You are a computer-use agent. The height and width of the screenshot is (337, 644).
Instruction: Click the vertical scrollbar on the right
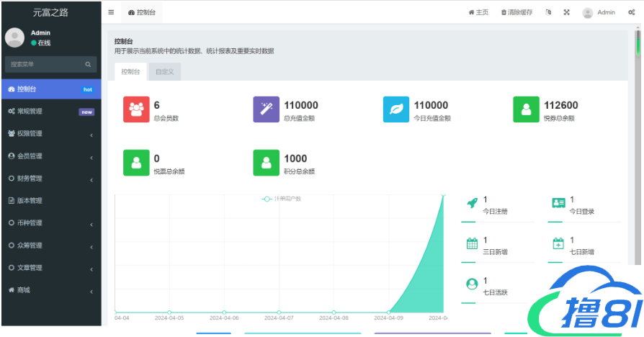pyautogui.click(x=637, y=43)
